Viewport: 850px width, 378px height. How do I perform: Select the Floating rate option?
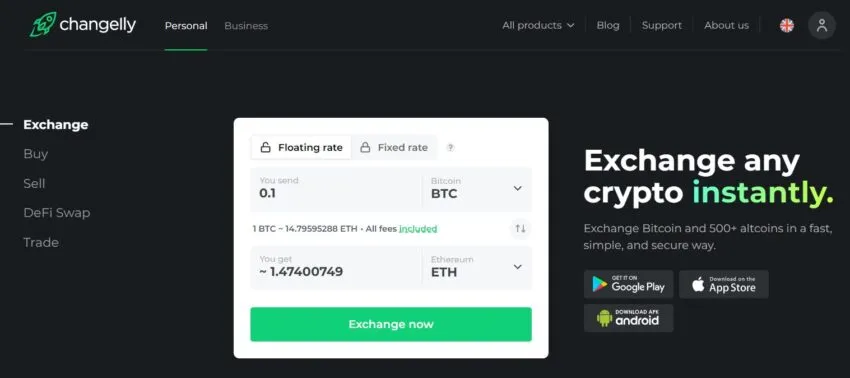(x=301, y=148)
